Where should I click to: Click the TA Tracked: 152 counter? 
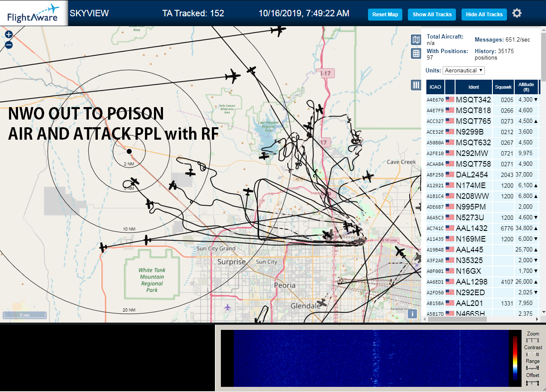pos(193,13)
